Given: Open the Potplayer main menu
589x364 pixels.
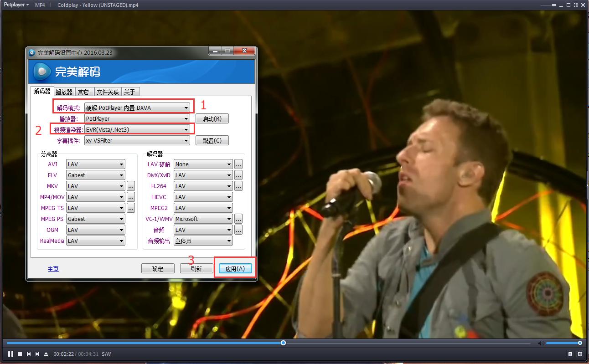Looking at the screenshot, I should coord(15,5).
